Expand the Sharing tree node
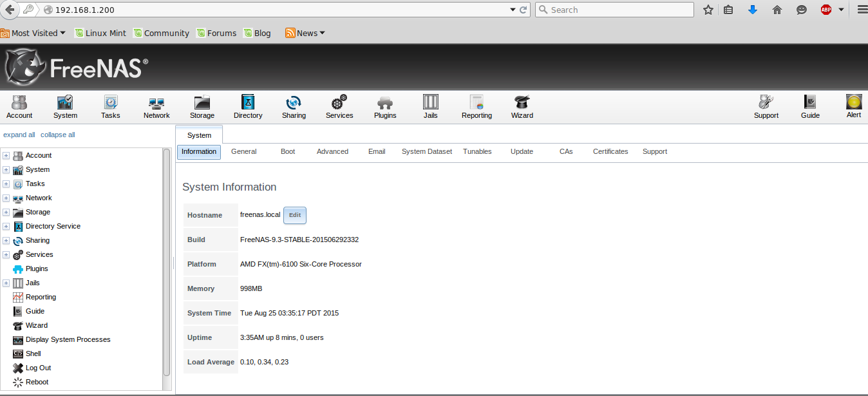Image resolution: width=868 pixels, height=396 pixels. point(6,240)
